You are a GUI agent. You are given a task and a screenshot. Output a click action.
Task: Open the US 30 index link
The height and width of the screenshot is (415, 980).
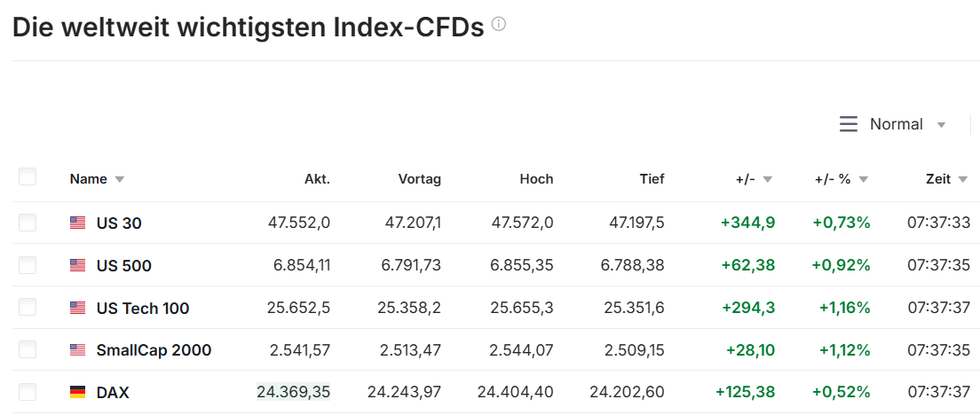click(119, 223)
